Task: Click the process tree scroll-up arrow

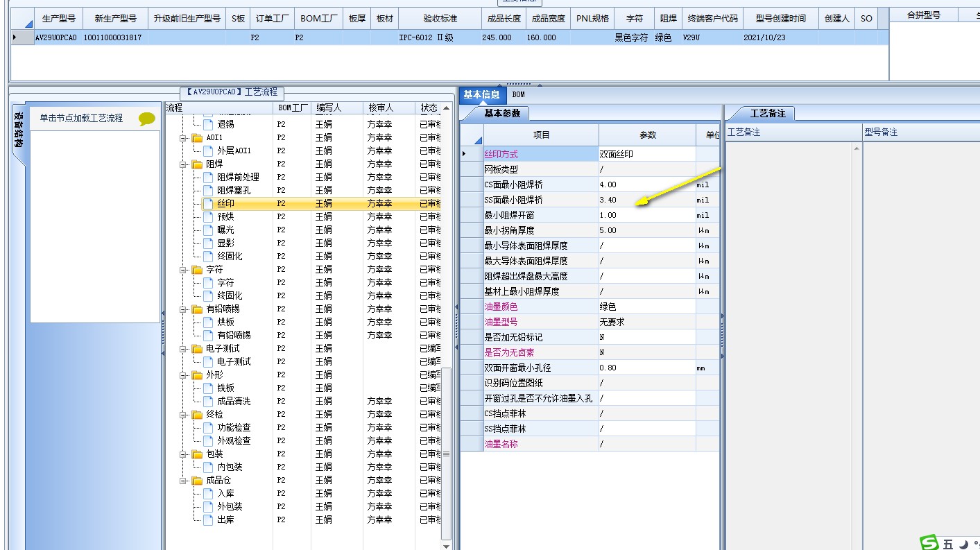Action: [x=446, y=108]
